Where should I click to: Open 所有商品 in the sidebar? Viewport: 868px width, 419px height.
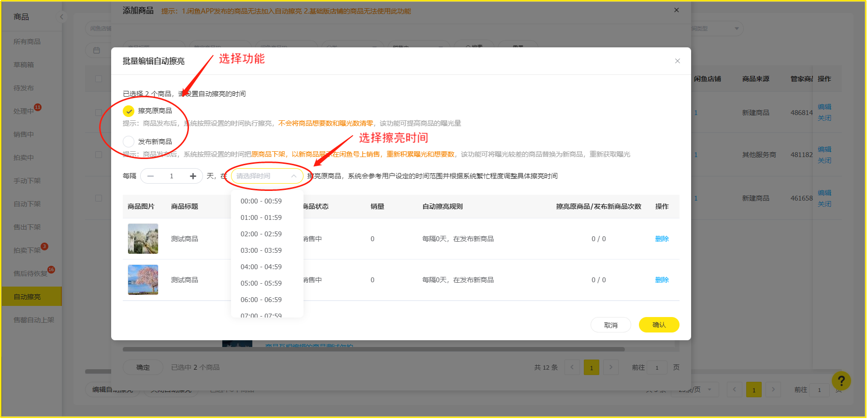tap(27, 42)
